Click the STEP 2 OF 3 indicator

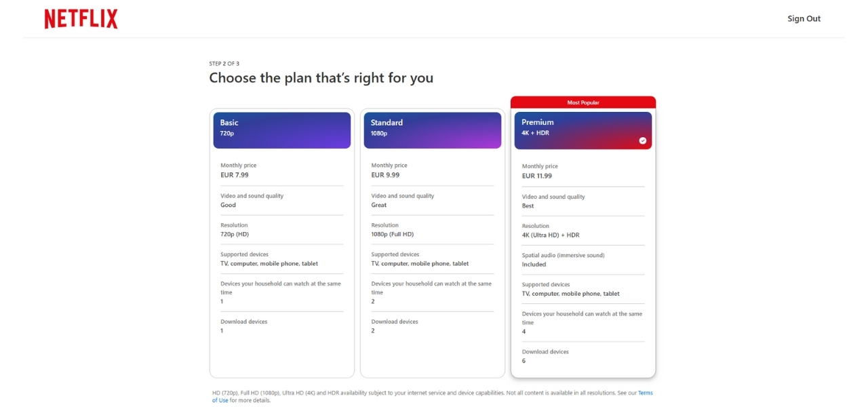point(224,64)
